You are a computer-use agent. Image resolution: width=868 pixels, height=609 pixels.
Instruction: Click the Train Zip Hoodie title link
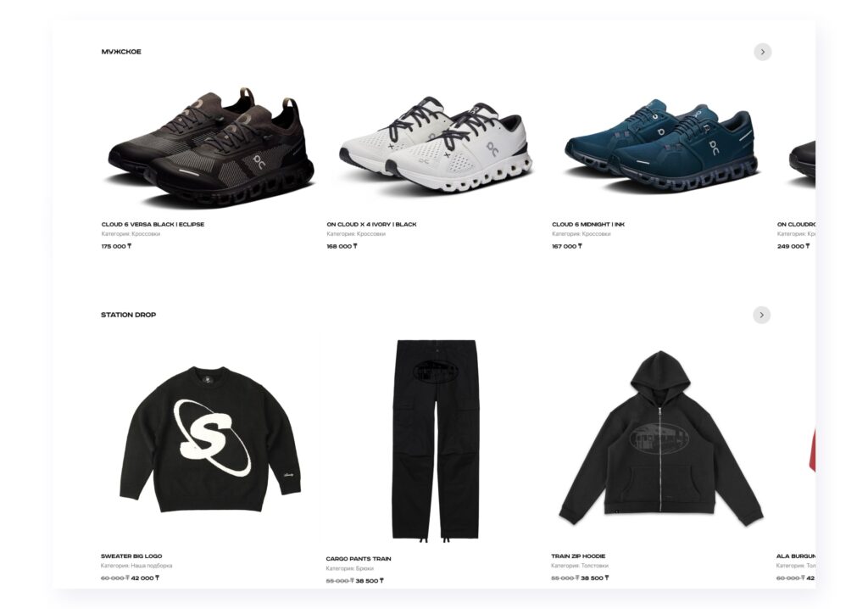[578, 556]
